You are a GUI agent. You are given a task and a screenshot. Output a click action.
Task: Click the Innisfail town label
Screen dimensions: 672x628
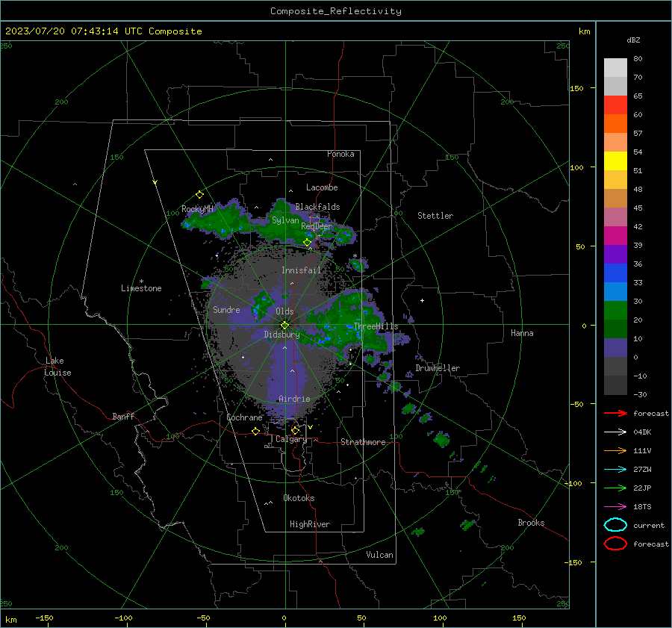tap(301, 270)
